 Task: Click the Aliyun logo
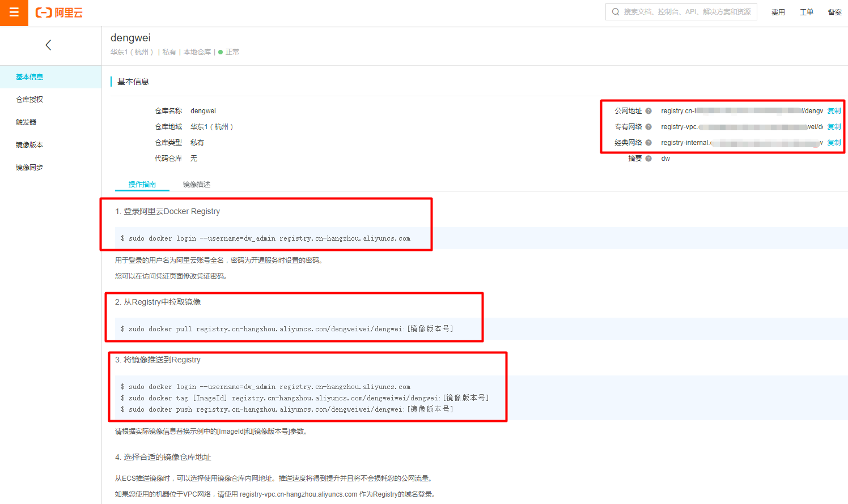(59, 12)
